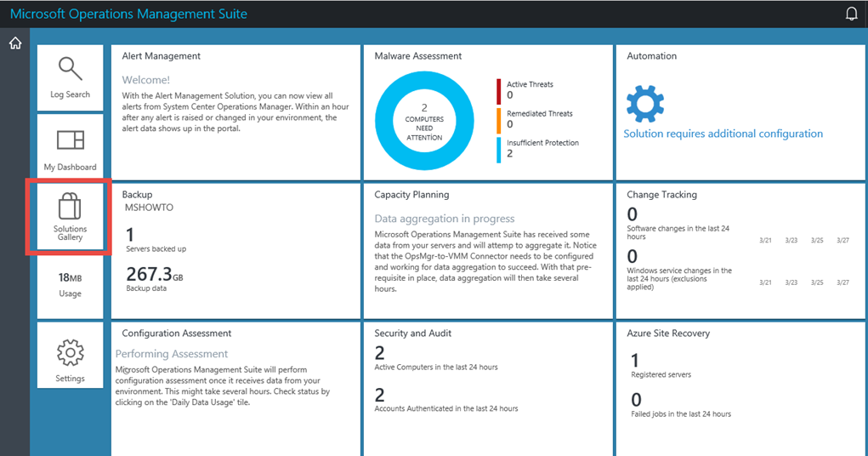Click the blue Insufficient Protection indicator bar

pyautogui.click(x=498, y=150)
